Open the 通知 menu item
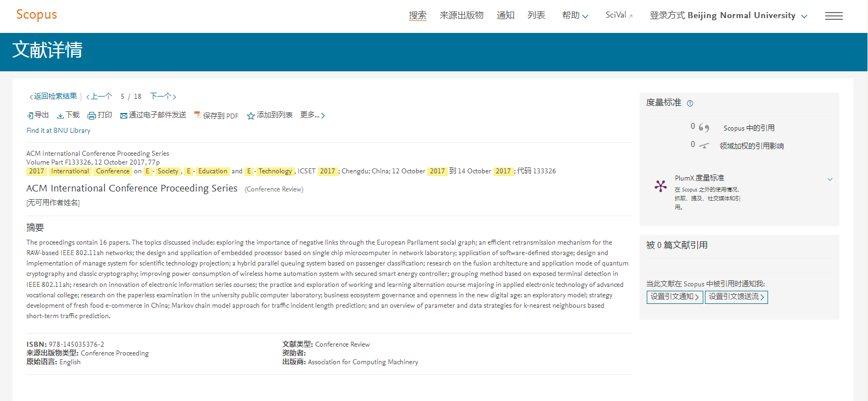868x401 pixels. 506,15
